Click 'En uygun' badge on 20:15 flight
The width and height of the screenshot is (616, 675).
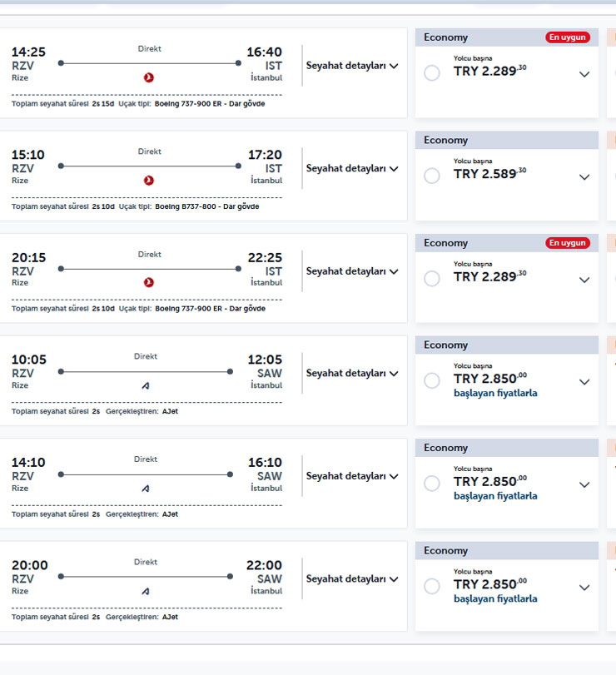coord(568,243)
